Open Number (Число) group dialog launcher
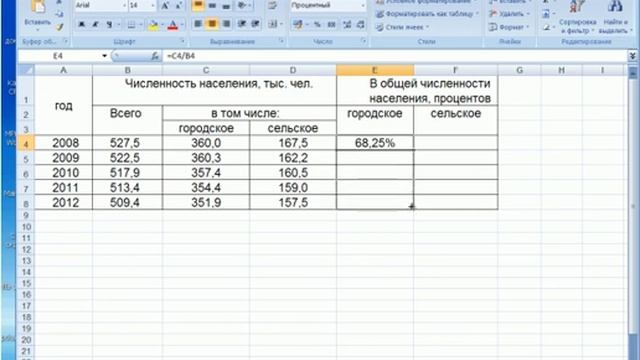Screen dimensions: 640x360 tap(363, 41)
